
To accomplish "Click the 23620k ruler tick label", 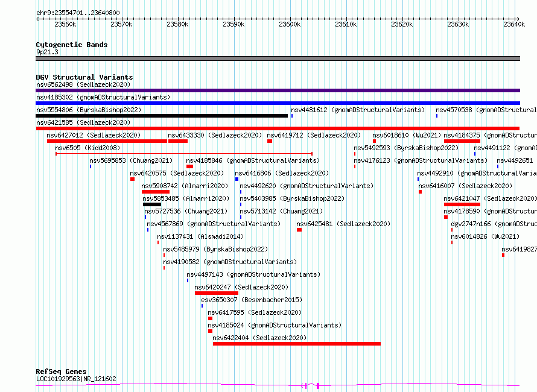I will [402, 24].
